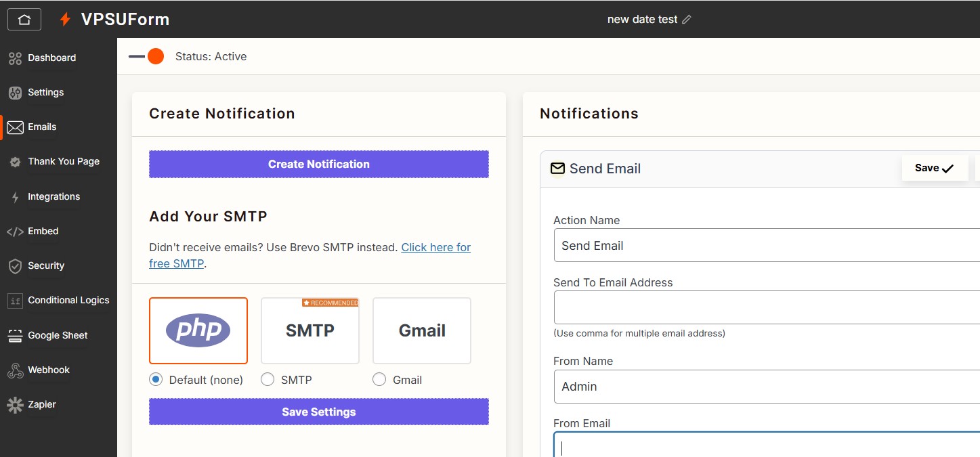Click the Settings sidebar icon

[x=15, y=93]
